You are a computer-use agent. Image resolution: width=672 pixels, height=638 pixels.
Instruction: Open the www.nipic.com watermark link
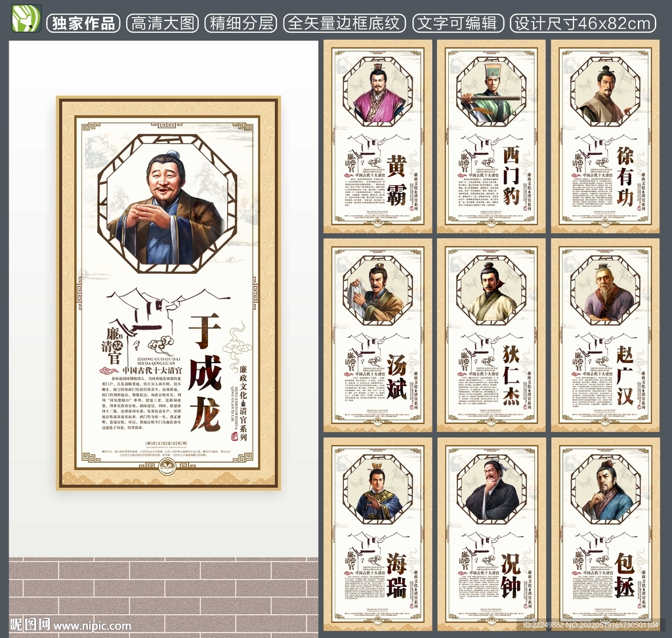(93, 625)
